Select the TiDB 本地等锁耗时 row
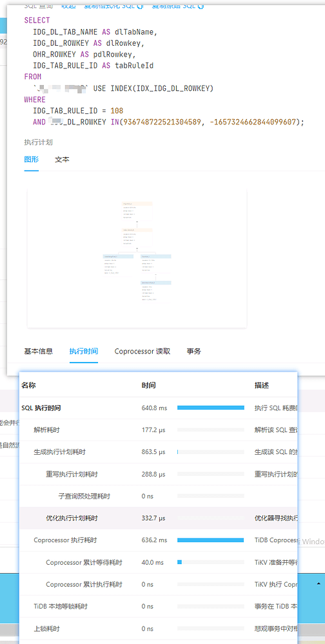 coord(158,607)
